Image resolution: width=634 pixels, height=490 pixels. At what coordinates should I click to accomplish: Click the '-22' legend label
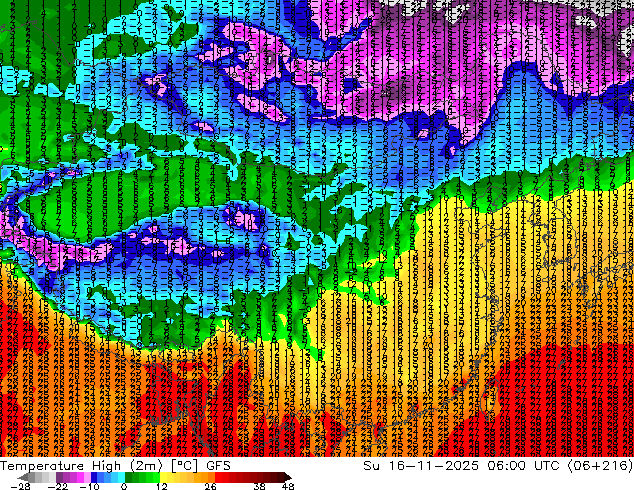[x=58, y=486]
